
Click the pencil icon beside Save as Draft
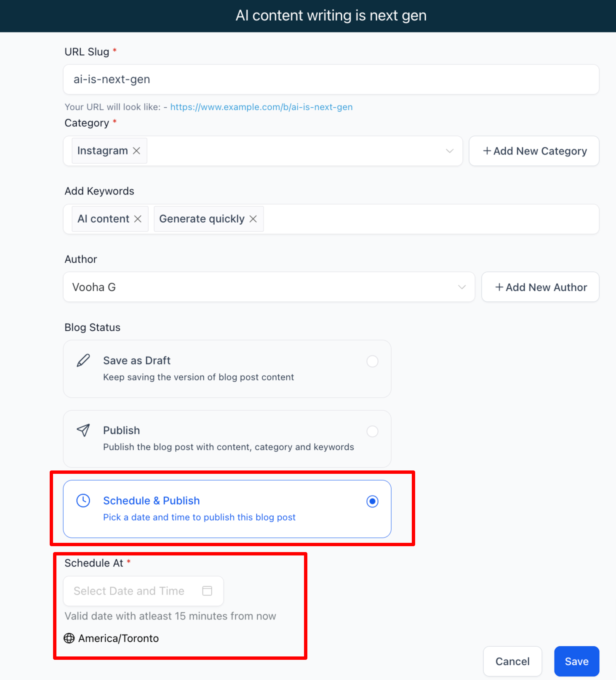coord(83,361)
